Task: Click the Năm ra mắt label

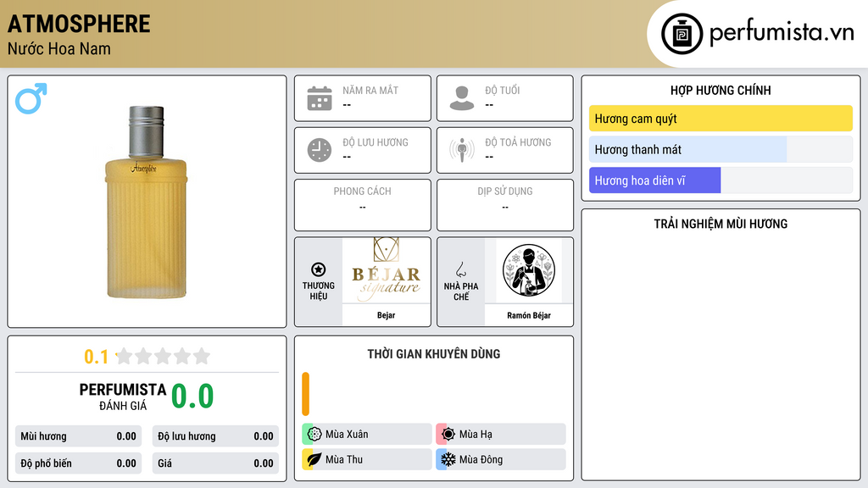Action: [x=370, y=90]
